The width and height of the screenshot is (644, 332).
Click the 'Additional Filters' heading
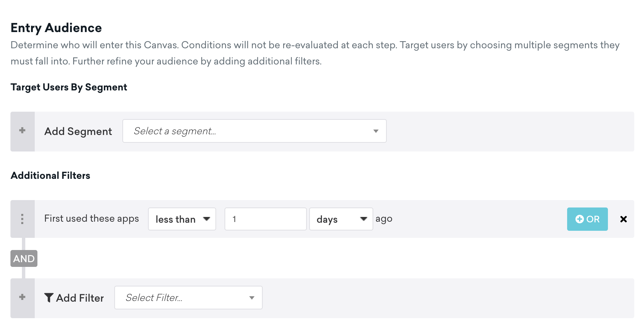(x=50, y=175)
